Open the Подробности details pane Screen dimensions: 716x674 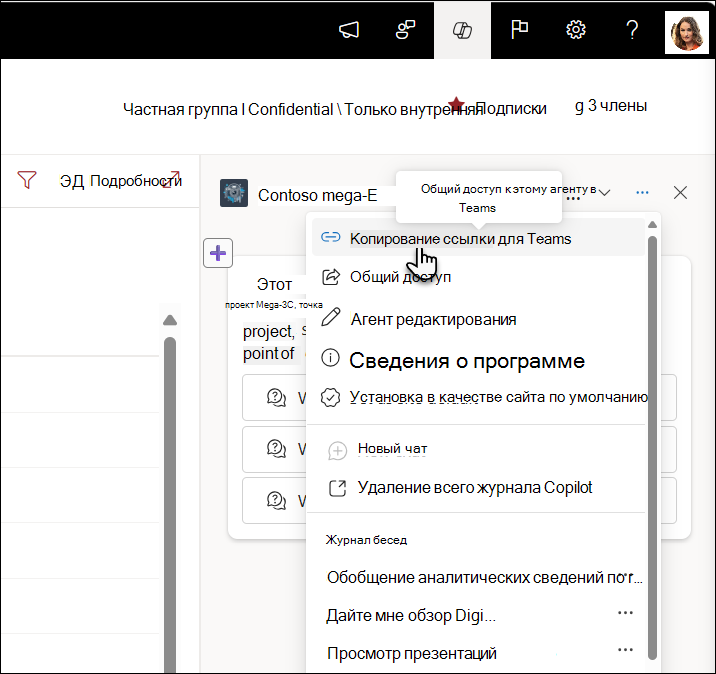[121, 181]
